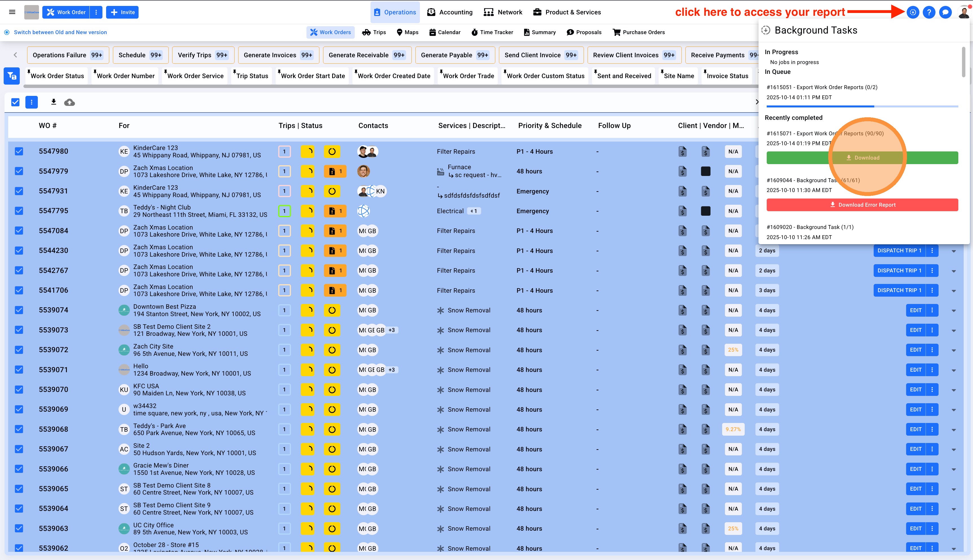Click Work Order Status filter chip
Screen dimensions: 973x560
tap(57, 76)
